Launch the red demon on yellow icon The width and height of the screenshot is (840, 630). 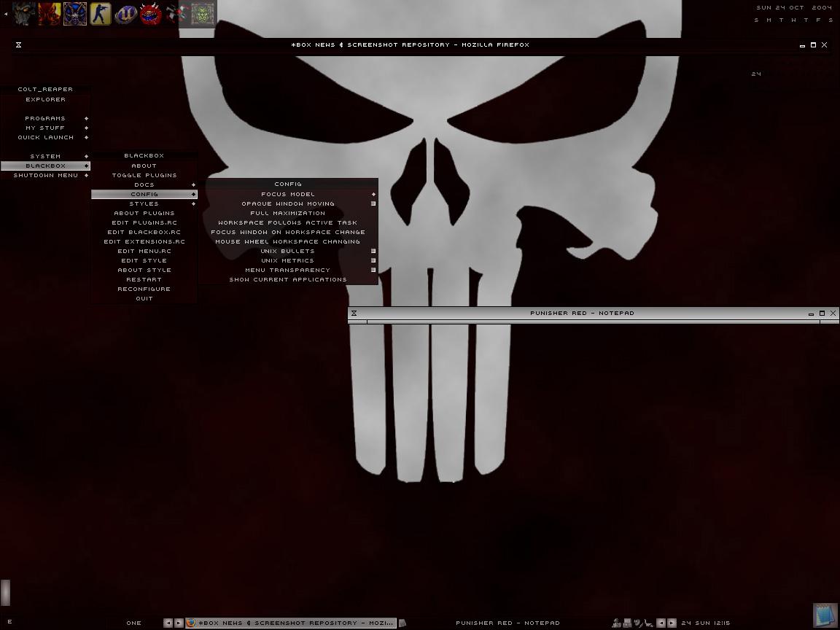[x=49, y=13]
